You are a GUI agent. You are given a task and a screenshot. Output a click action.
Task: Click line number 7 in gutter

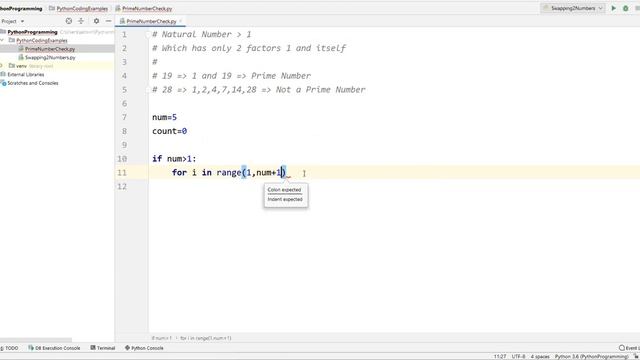(x=124, y=117)
